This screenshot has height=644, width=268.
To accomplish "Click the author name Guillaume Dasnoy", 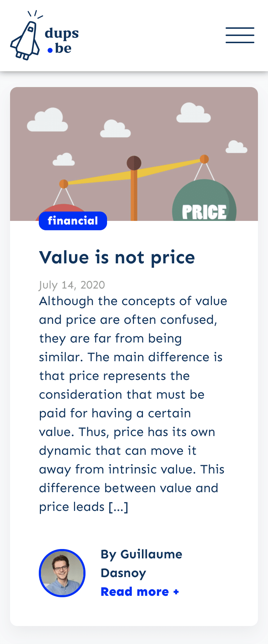I will click(x=141, y=563).
